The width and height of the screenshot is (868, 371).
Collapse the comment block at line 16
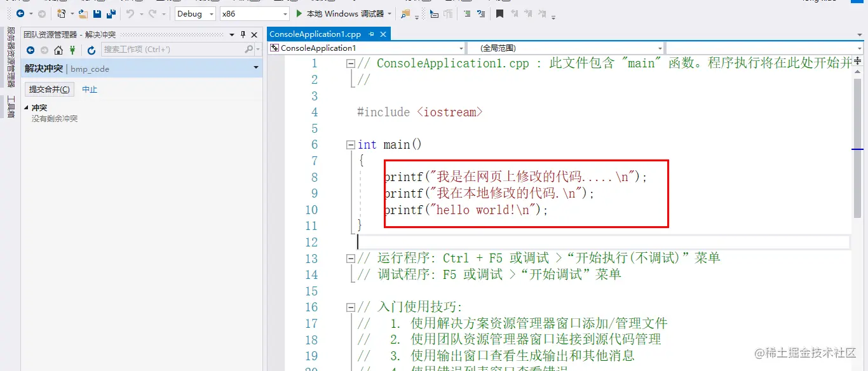tap(350, 307)
